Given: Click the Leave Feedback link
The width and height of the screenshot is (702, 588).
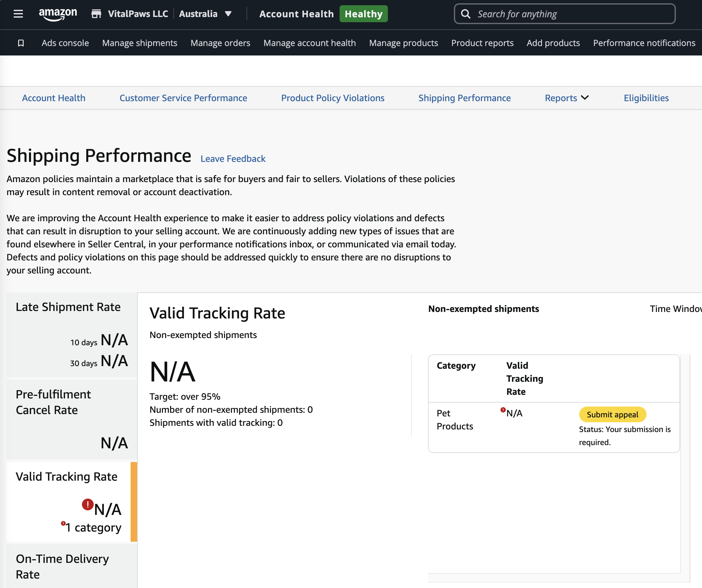Looking at the screenshot, I should coord(233,159).
